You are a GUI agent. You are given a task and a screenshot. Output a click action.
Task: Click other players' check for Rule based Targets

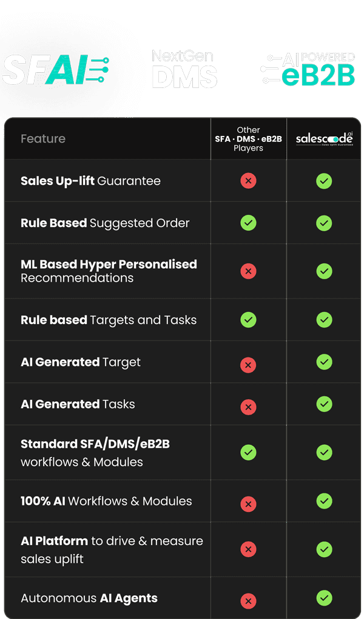[248, 319]
